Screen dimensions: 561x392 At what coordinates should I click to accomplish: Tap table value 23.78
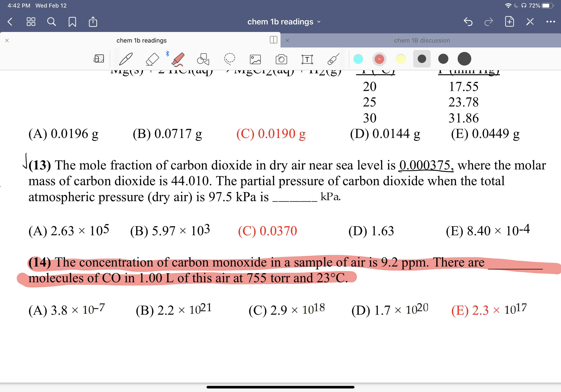coord(464,102)
